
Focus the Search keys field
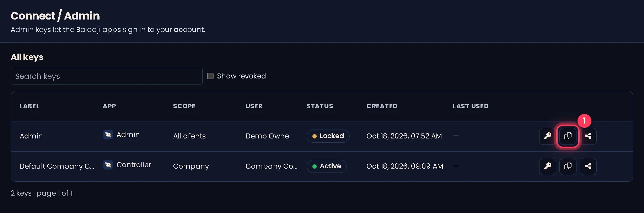coord(107,76)
